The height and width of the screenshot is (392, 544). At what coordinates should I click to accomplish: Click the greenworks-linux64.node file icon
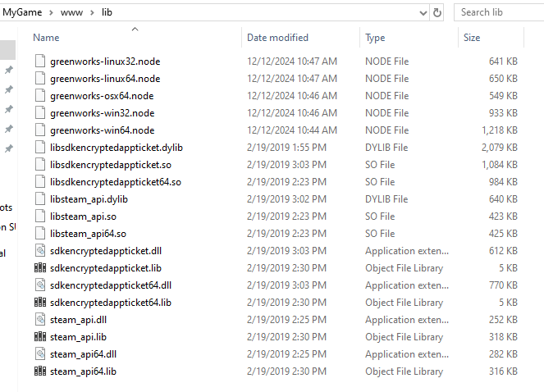(x=40, y=79)
